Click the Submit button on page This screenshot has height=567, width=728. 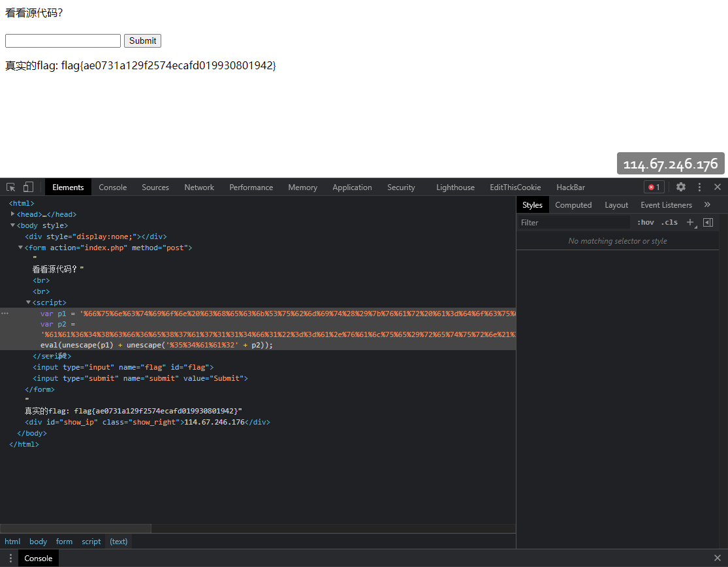click(142, 41)
